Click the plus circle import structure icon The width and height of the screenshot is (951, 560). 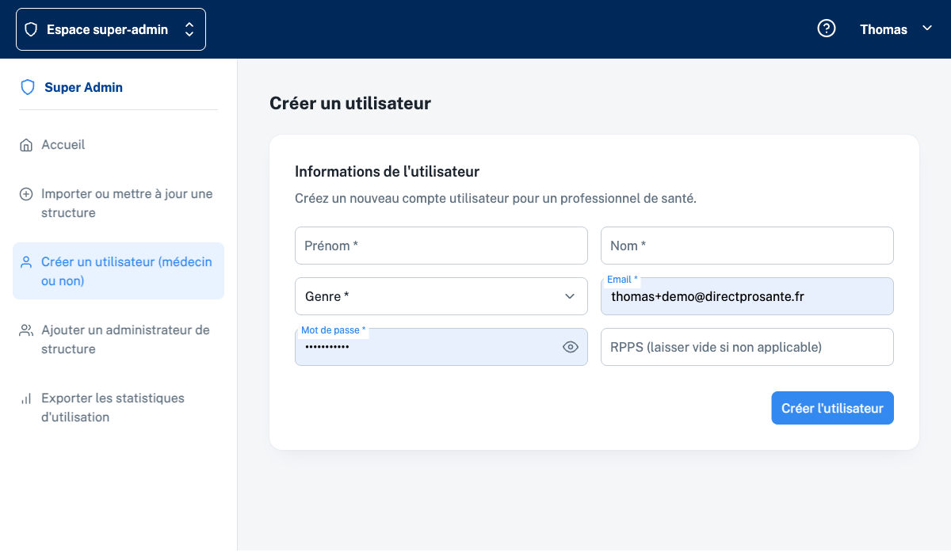tap(26, 194)
